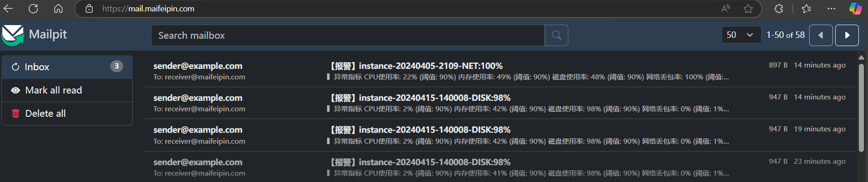Open the 50 per page dropdown
868x182 pixels.
[x=741, y=35]
